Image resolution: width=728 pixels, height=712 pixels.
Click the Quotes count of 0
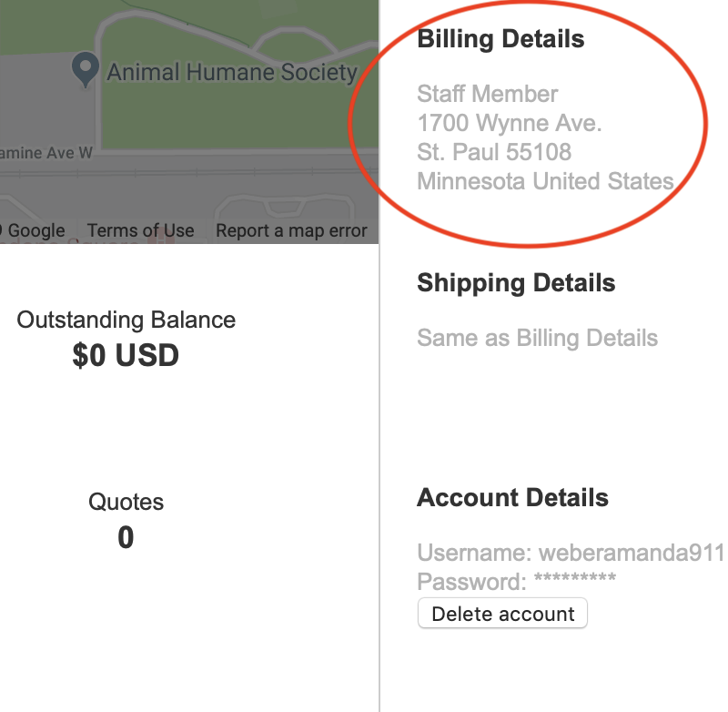click(x=126, y=538)
